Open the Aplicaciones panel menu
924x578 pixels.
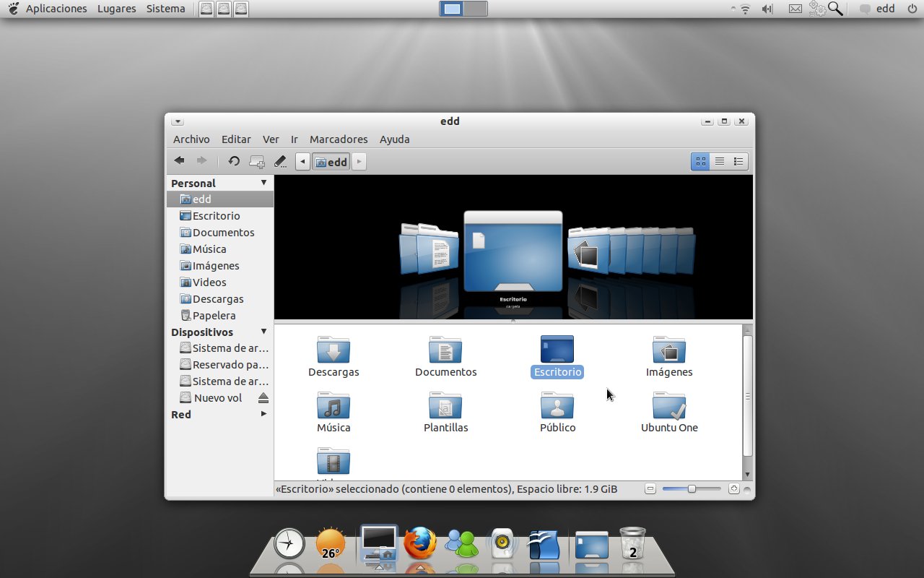(x=56, y=9)
